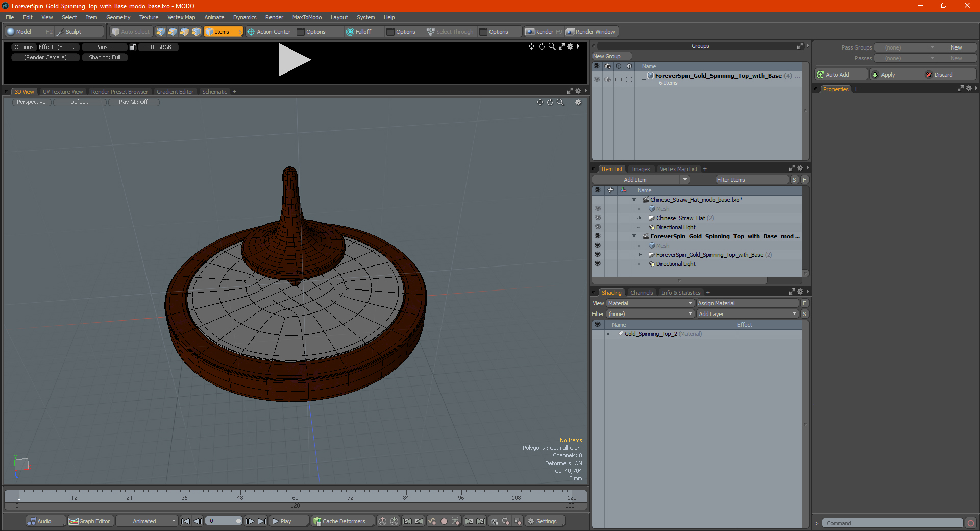Image resolution: width=980 pixels, height=531 pixels.
Task: Toggle visibility of ForeverSpin scene Mesh
Action: coord(597,246)
